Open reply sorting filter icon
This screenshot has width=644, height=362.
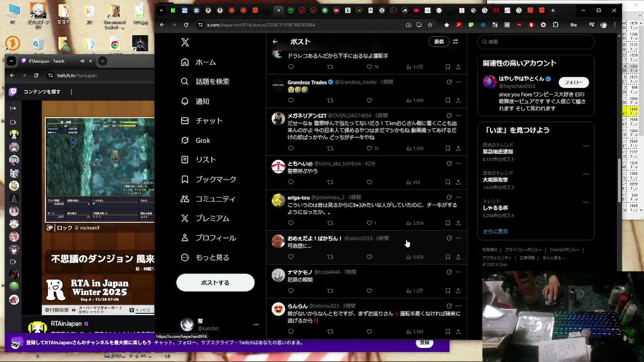click(x=455, y=42)
